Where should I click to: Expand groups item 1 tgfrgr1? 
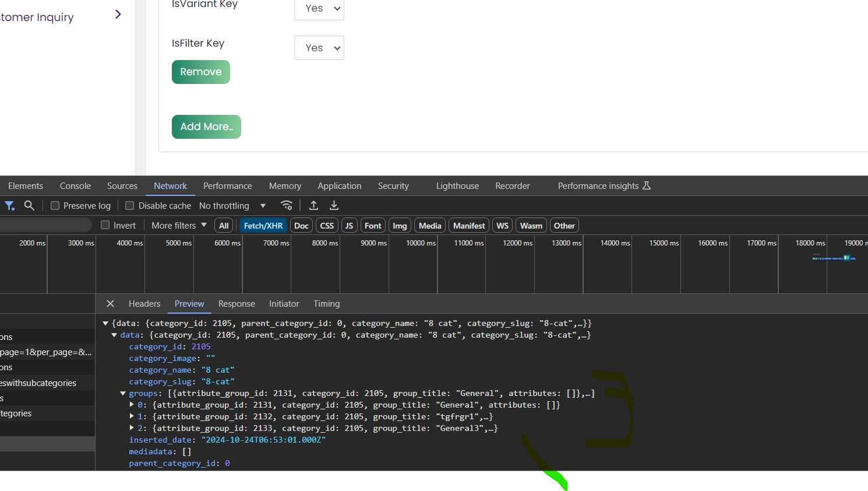[132, 416]
